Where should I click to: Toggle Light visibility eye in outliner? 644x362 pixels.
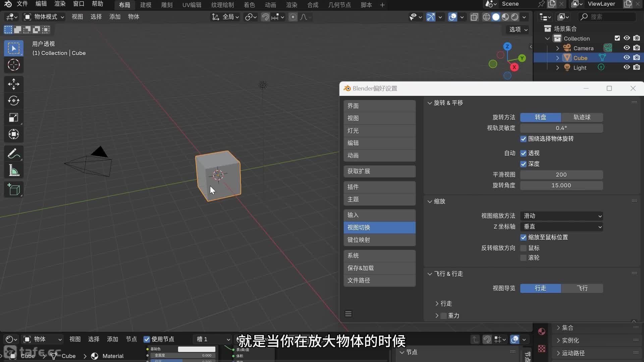point(627,67)
